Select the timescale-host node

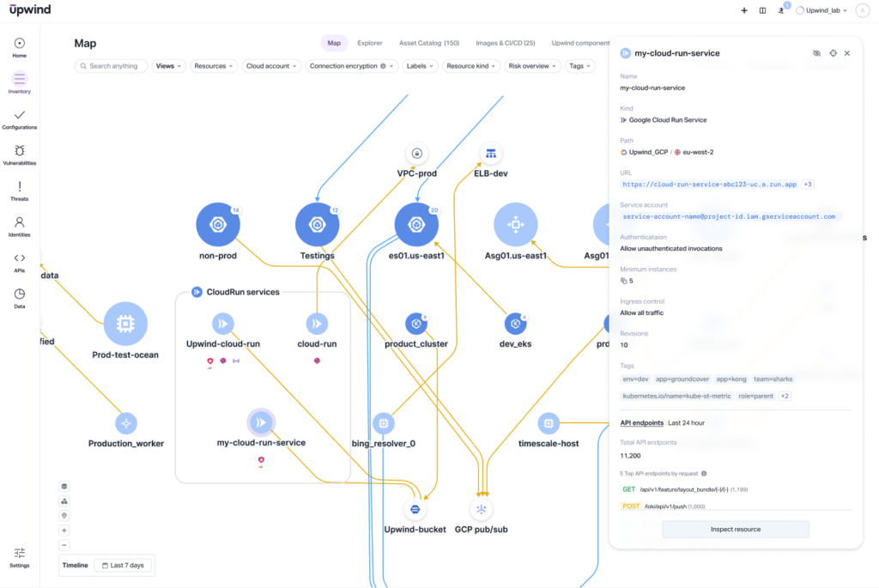549,423
